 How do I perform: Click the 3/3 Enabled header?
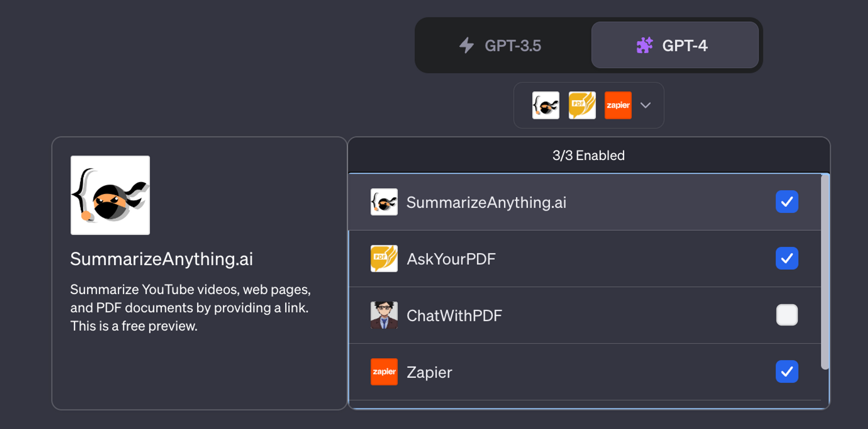tap(588, 155)
